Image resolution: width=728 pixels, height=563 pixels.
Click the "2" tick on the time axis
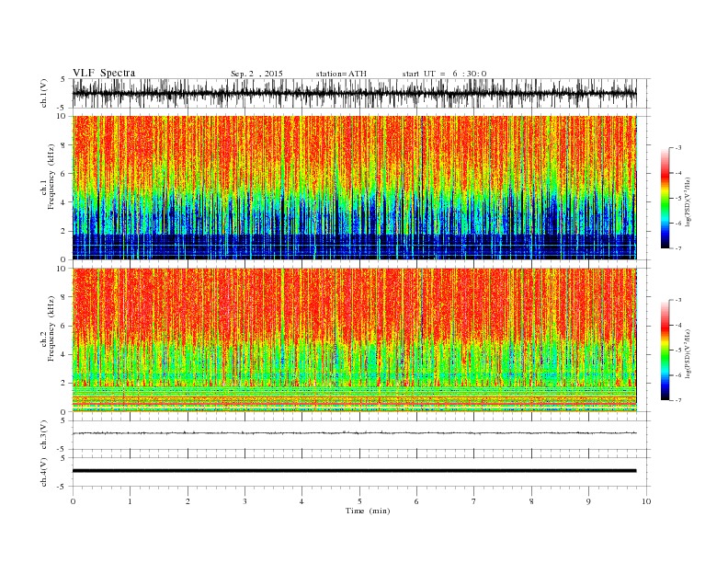[188, 501]
